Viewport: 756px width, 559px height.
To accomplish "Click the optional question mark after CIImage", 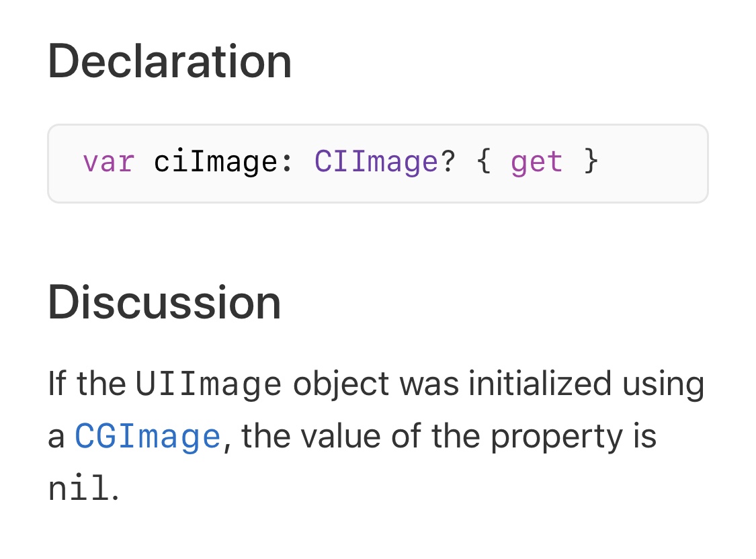I will (448, 162).
